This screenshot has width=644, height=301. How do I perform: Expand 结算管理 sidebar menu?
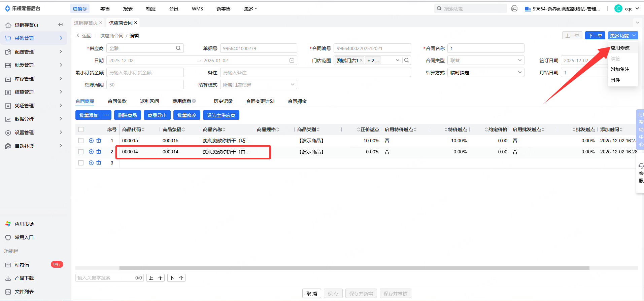click(34, 92)
